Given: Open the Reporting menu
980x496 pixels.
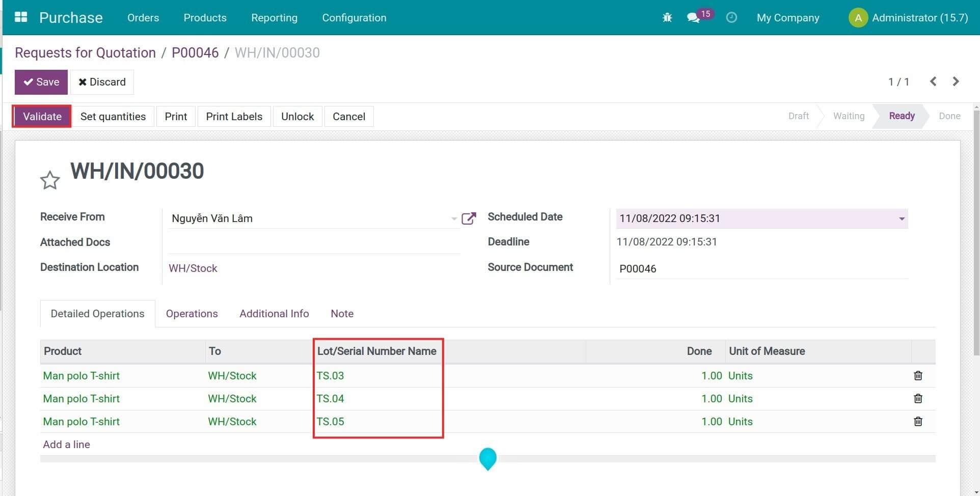Looking at the screenshot, I should (274, 18).
